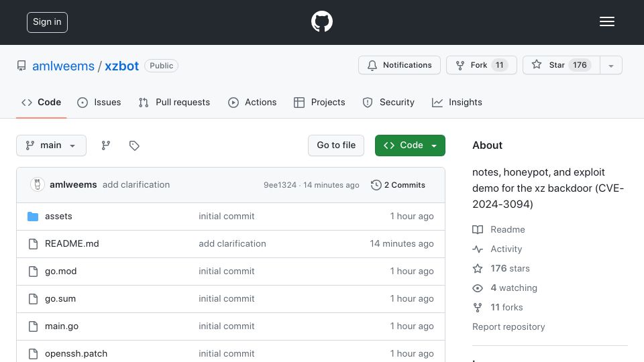644x362 pixels.
Task: Open the README.md file
Action: coord(72,244)
